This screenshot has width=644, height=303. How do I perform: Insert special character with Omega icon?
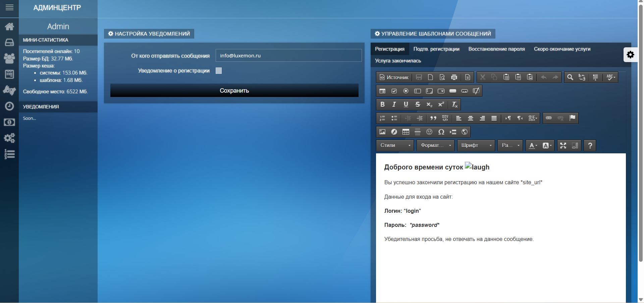441,132
